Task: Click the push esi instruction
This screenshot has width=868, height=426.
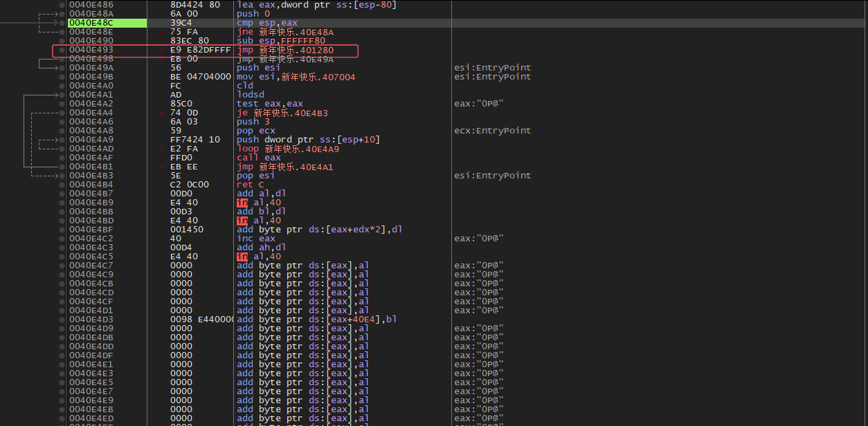Action: pos(259,68)
